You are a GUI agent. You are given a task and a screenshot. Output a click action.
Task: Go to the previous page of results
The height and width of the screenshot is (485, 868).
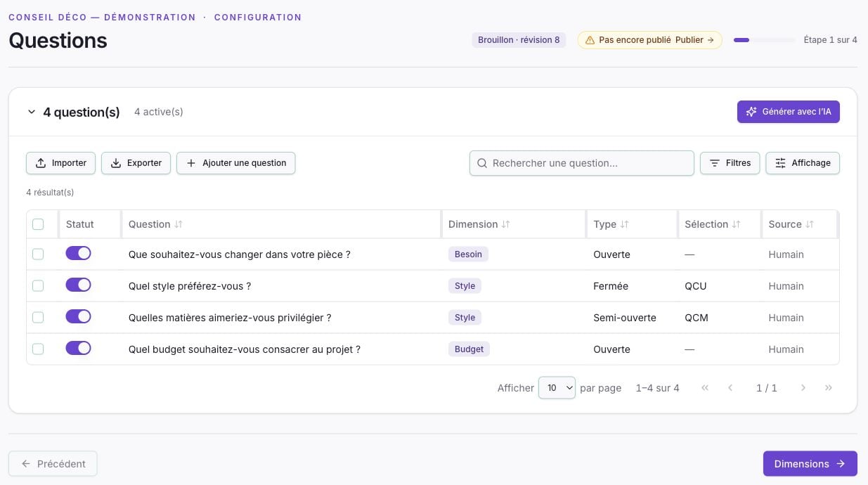730,388
